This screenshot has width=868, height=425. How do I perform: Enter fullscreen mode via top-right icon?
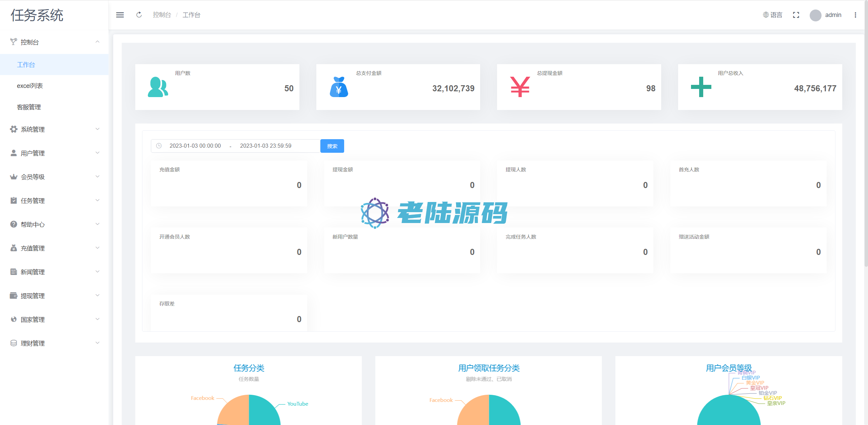[x=796, y=15]
